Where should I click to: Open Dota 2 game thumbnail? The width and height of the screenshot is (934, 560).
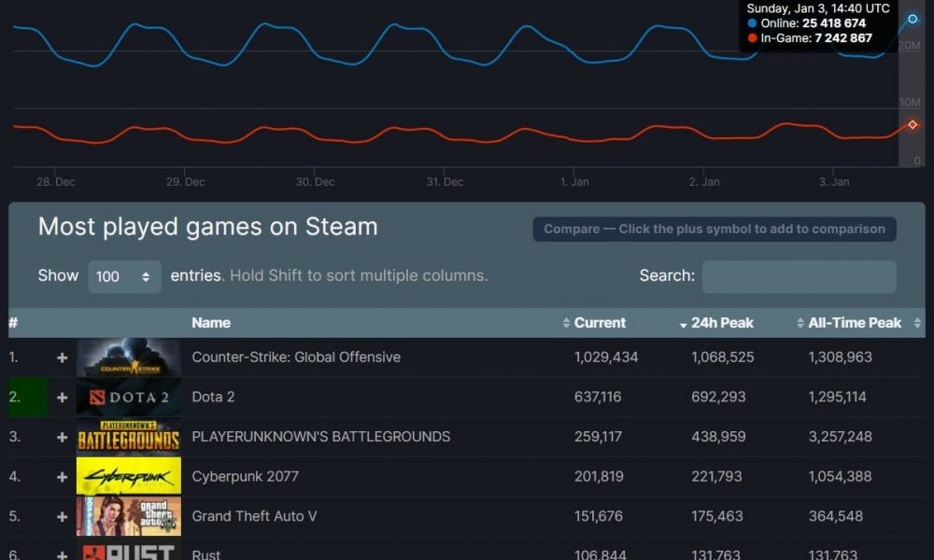coord(129,397)
